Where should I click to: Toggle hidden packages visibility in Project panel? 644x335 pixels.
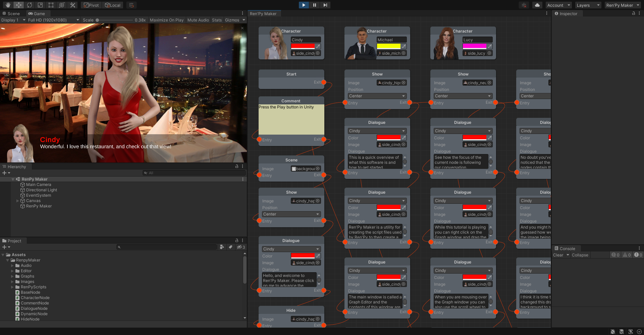[241, 247]
